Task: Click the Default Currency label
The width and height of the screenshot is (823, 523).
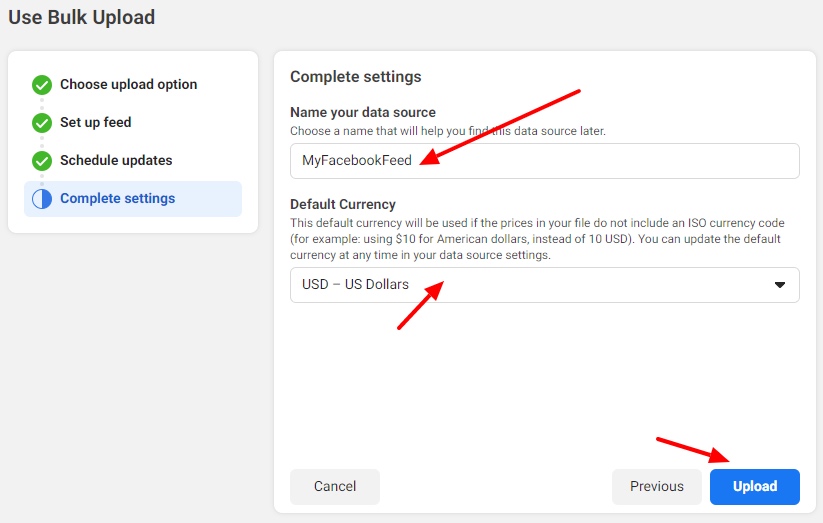Action: pos(343,204)
